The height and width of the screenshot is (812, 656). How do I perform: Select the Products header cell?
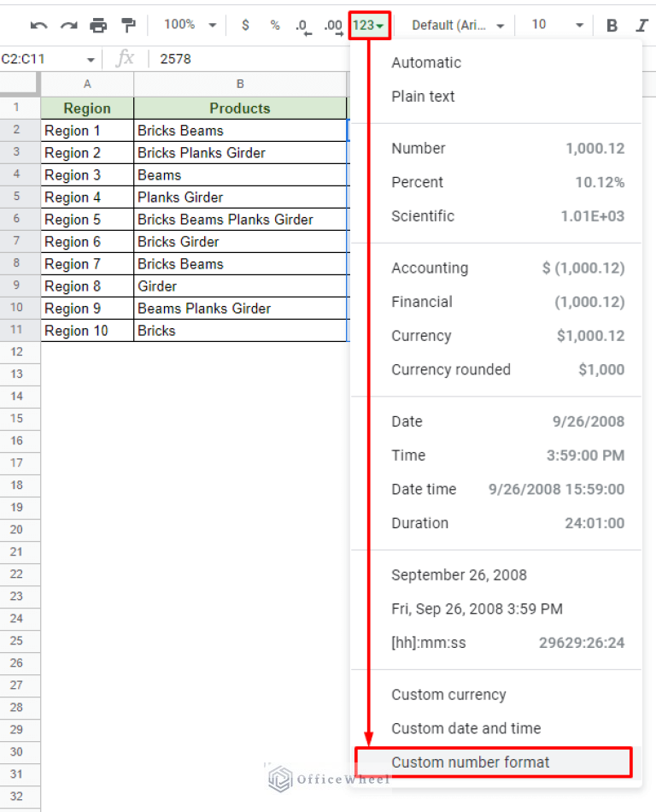point(240,109)
